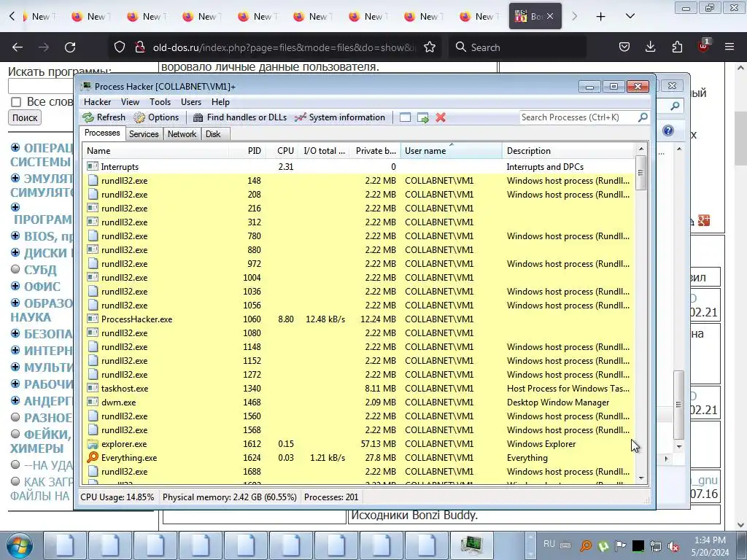
Task: Select the Everything.exe process icon
Action: coord(93,458)
